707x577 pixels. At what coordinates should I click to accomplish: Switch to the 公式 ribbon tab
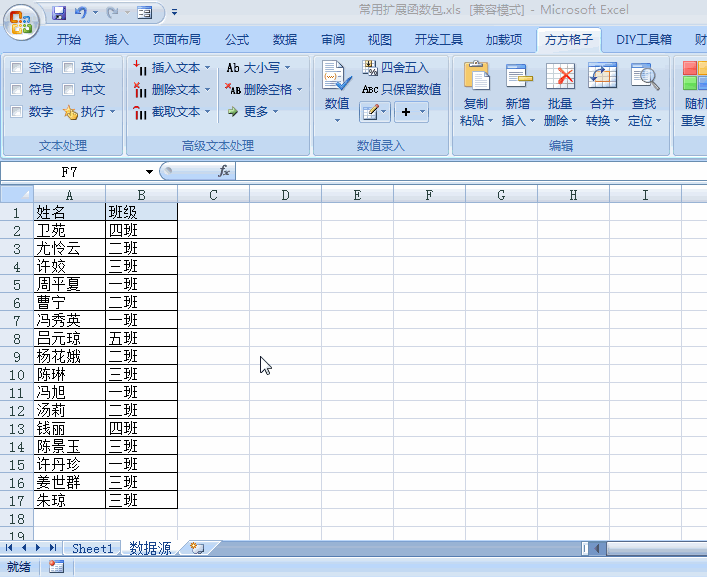[237, 40]
